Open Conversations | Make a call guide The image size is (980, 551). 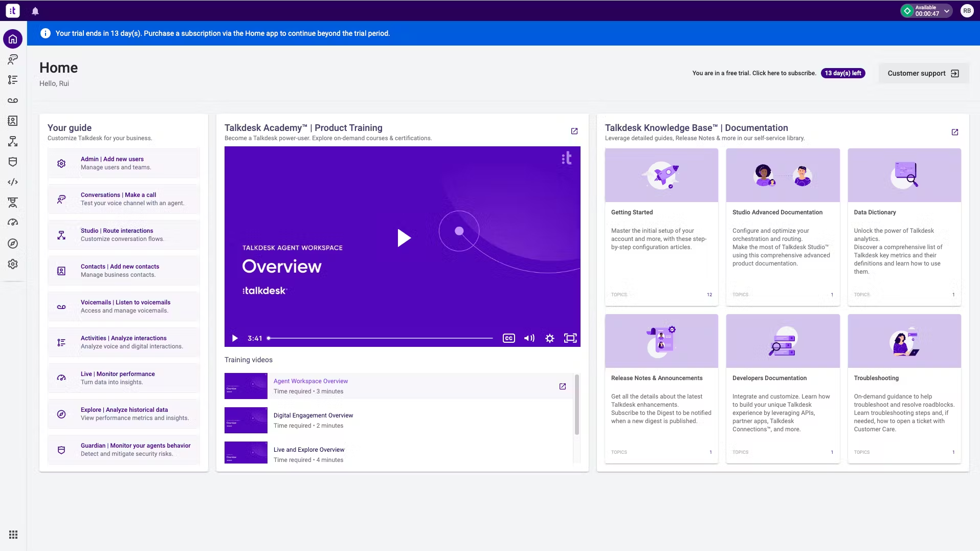coord(124,199)
